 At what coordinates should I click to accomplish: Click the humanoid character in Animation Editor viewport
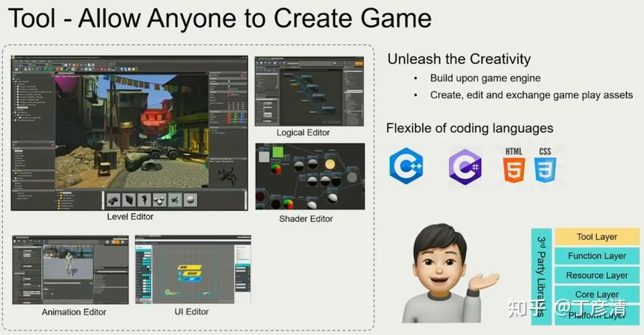click(68, 261)
